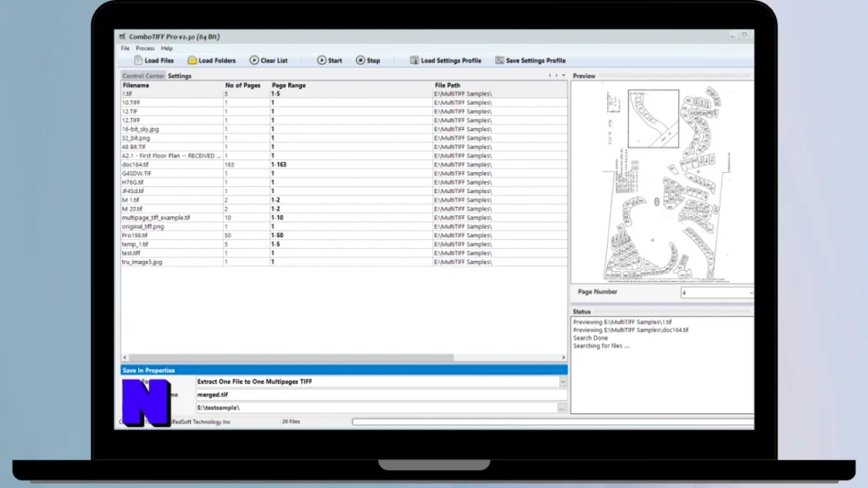Select the doc164.tif row
This screenshot has width=868, height=488.
344,164
